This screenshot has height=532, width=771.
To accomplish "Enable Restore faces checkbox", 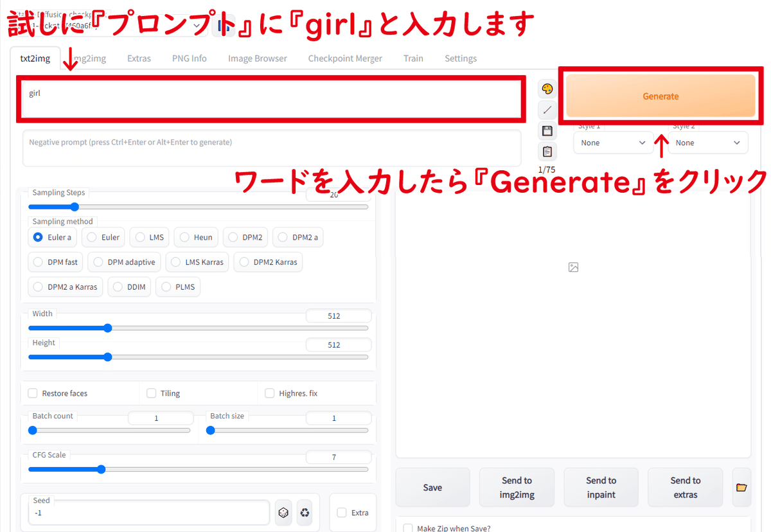I will coord(33,393).
